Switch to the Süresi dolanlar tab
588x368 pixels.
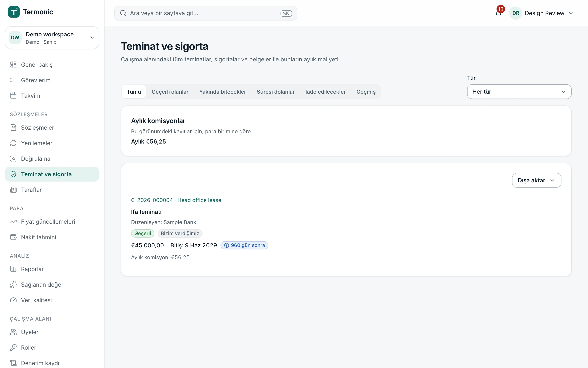click(276, 92)
